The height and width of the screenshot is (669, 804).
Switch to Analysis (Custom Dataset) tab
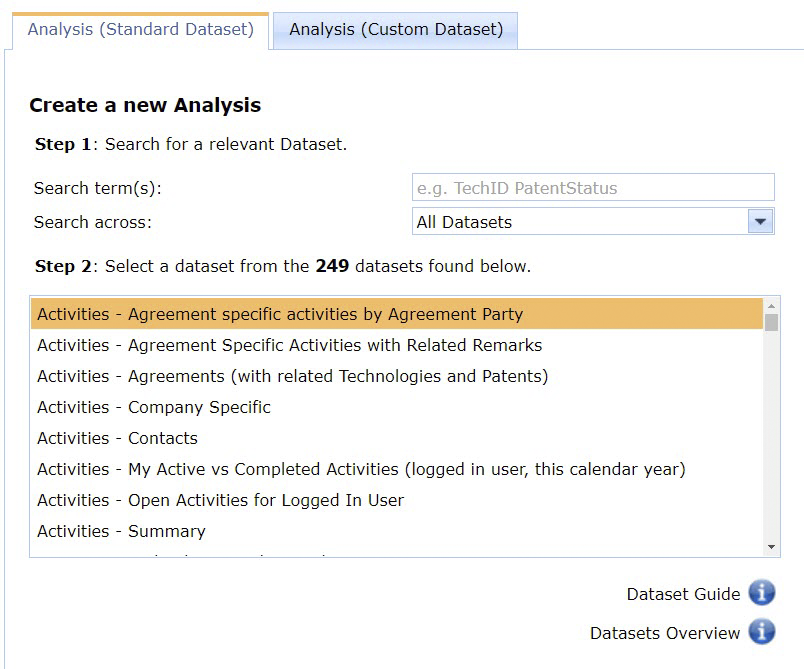pos(396,30)
